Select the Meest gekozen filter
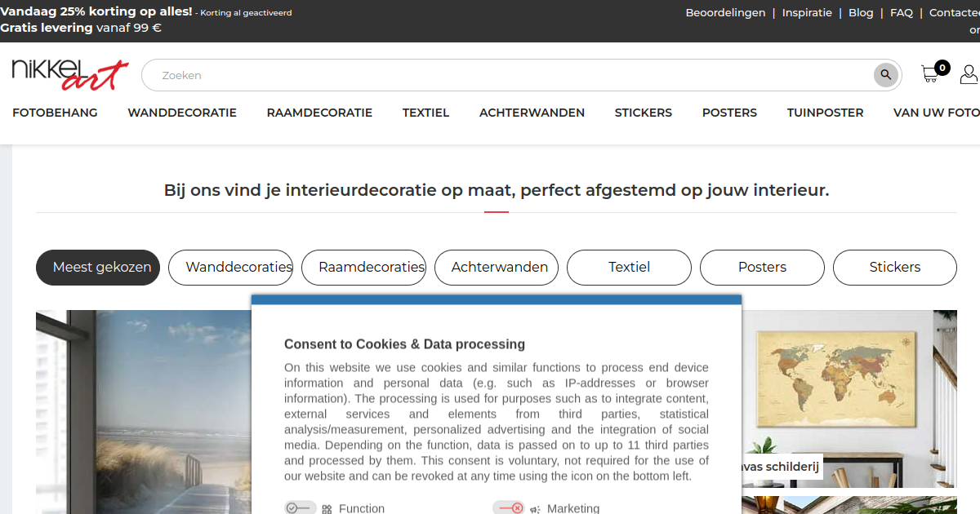 98,268
